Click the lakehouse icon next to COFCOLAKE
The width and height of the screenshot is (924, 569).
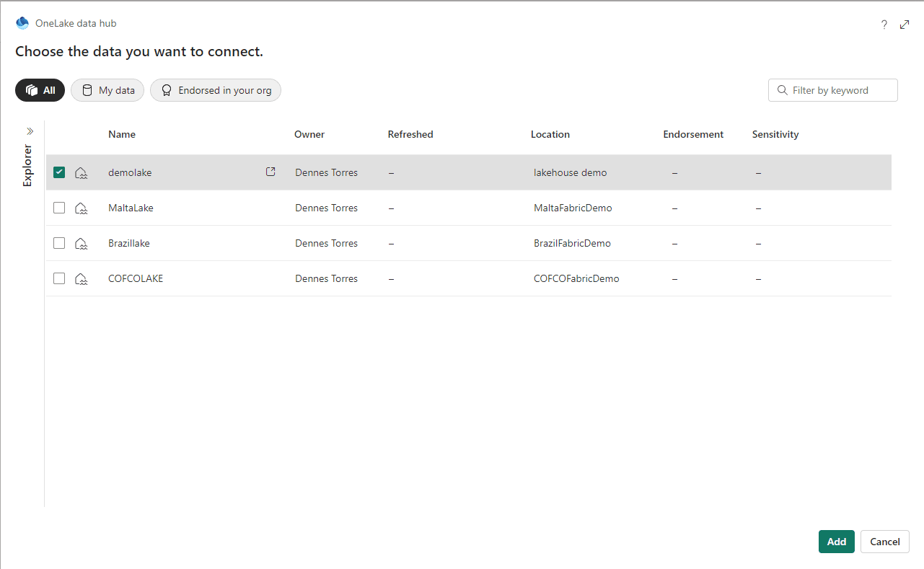(82, 278)
